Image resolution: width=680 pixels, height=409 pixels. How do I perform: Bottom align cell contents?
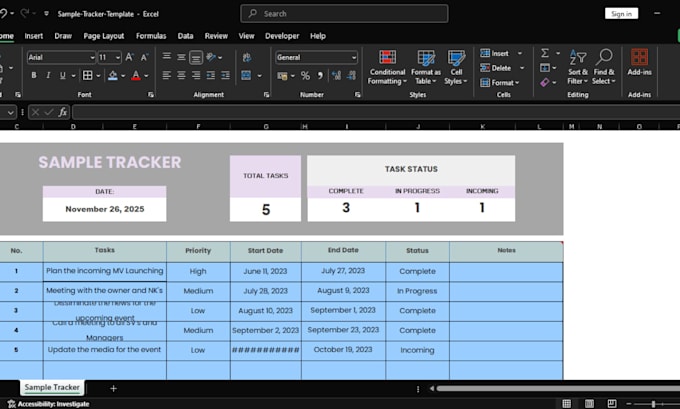[196, 57]
